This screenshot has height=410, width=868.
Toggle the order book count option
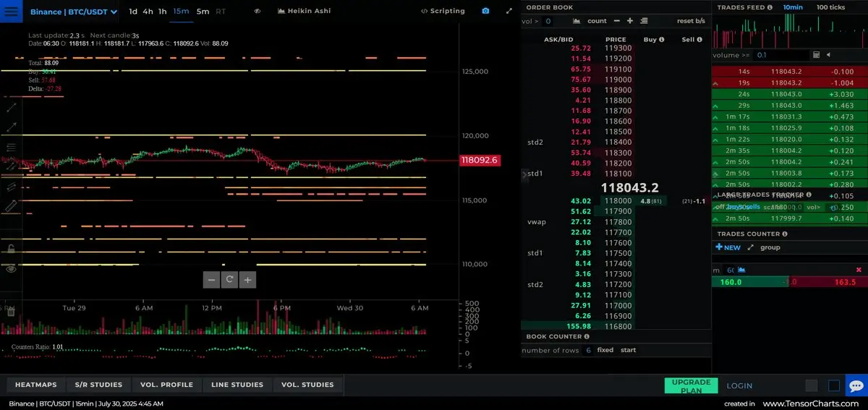click(597, 21)
